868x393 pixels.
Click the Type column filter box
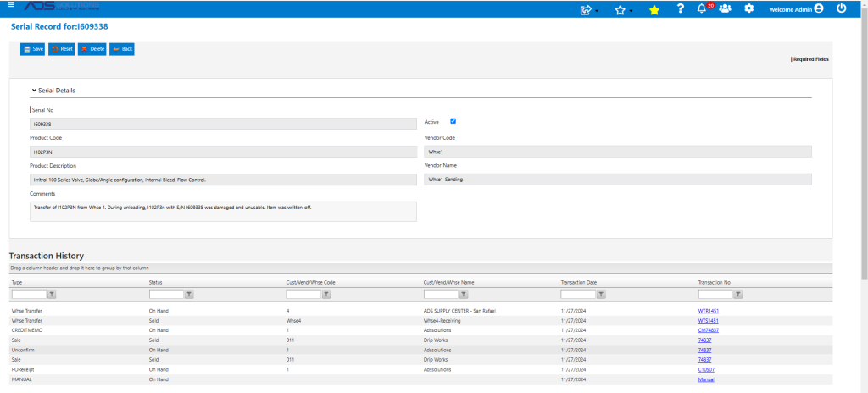pos(29,295)
